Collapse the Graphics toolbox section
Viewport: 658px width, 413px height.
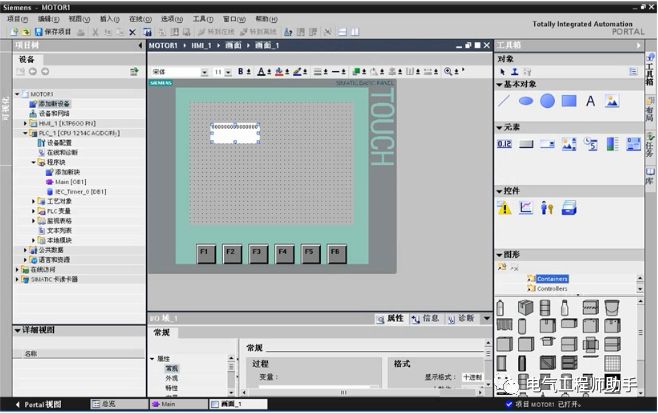pyautogui.click(x=499, y=255)
